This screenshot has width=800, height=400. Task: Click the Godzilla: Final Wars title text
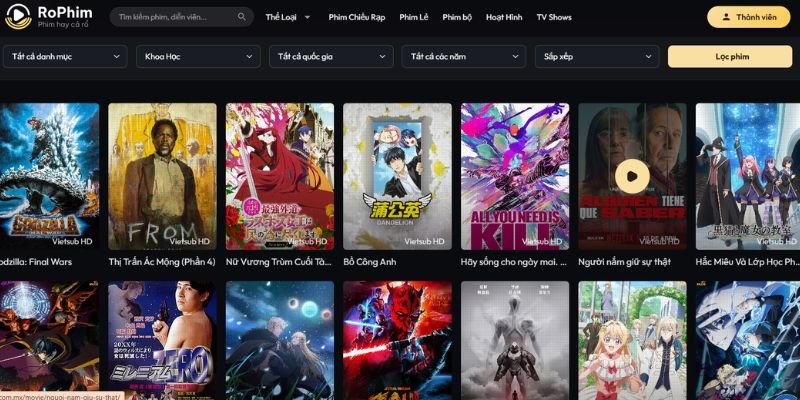(36, 262)
